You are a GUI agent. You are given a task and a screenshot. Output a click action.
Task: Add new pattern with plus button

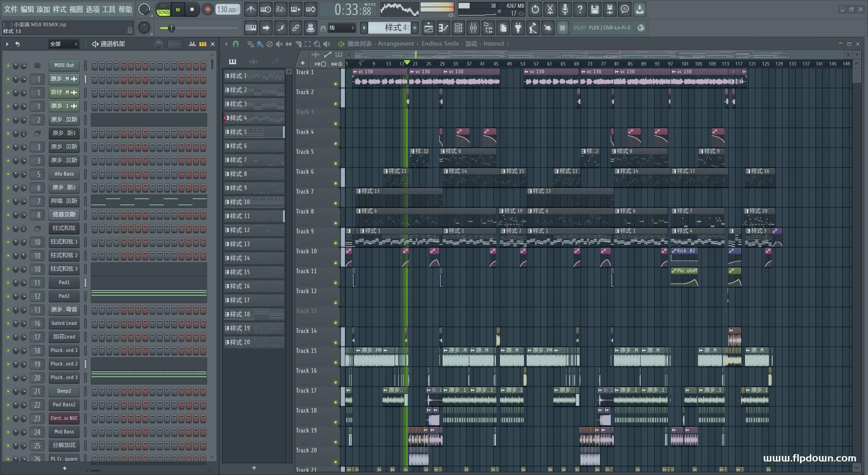tap(415, 28)
